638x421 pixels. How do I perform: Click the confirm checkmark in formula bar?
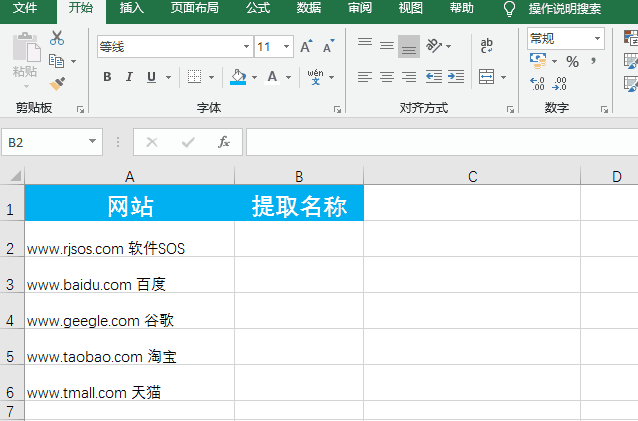point(188,142)
